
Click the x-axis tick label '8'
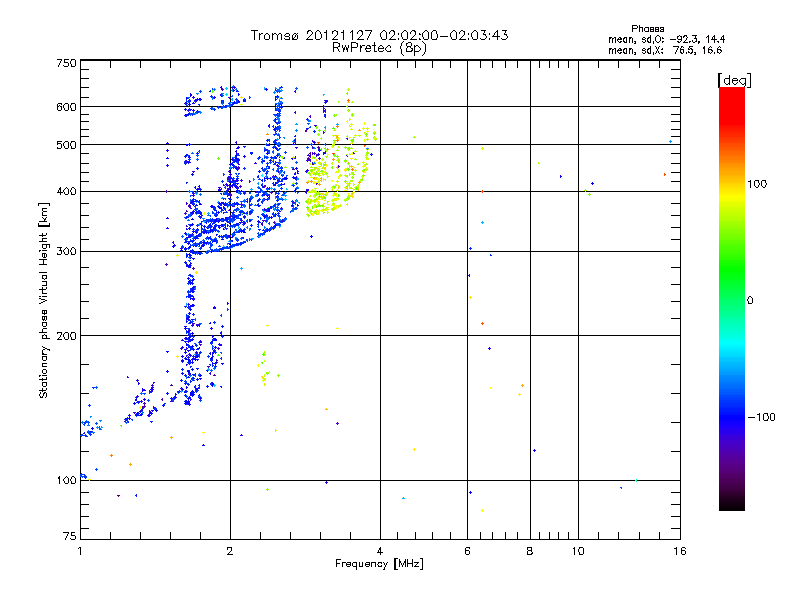pyautogui.click(x=530, y=551)
